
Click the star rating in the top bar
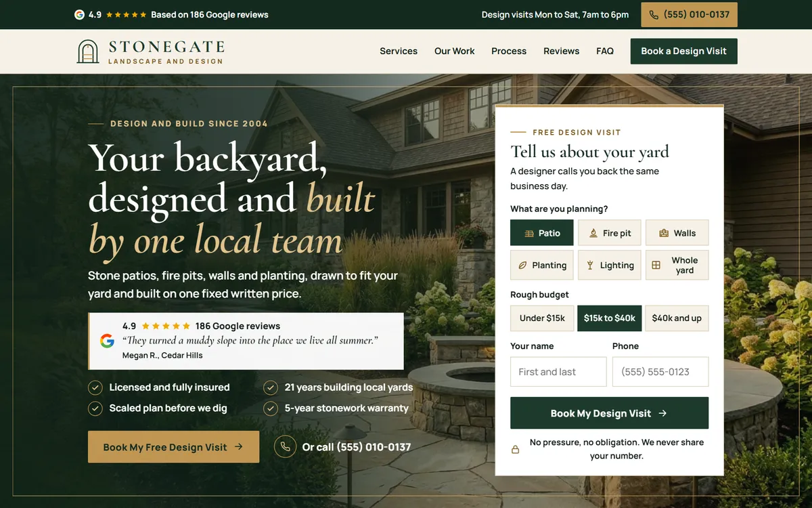tap(126, 14)
